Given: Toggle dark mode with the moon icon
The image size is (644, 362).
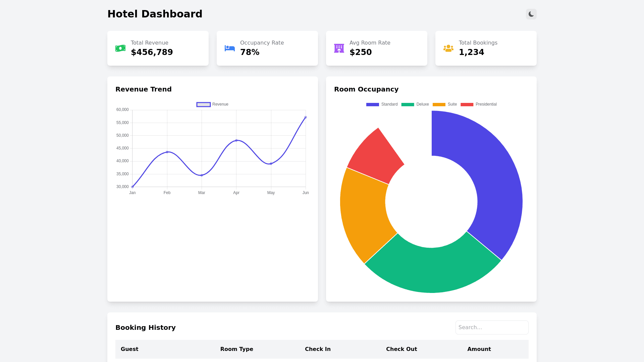Looking at the screenshot, I should [531, 14].
